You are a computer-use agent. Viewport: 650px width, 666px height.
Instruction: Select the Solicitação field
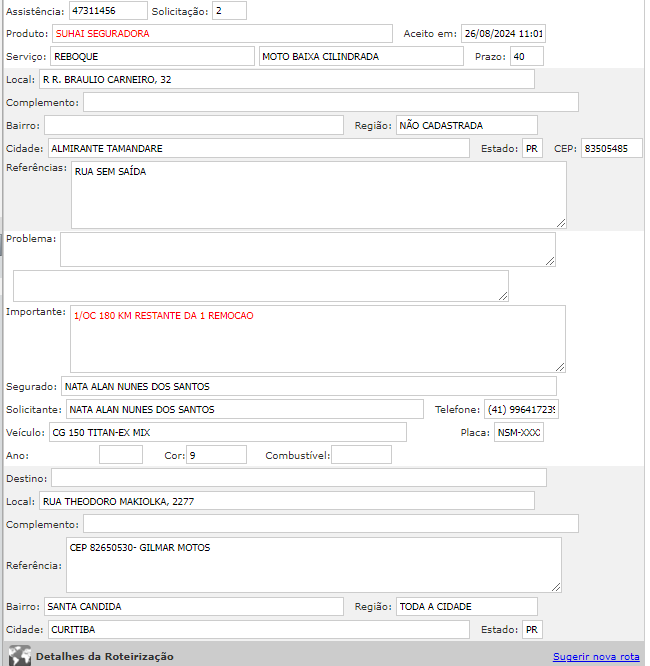coord(229,11)
